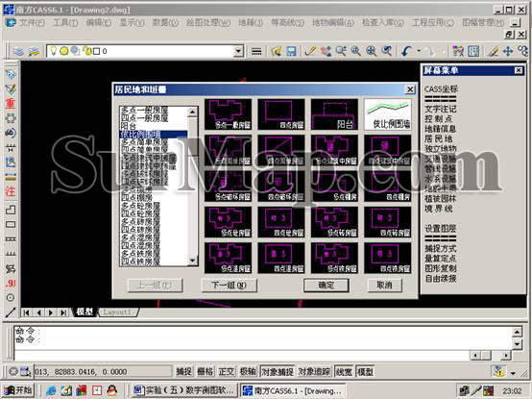Toggle 模型 button in status bar
Screen dimensions: 532x399
coord(366,372)
